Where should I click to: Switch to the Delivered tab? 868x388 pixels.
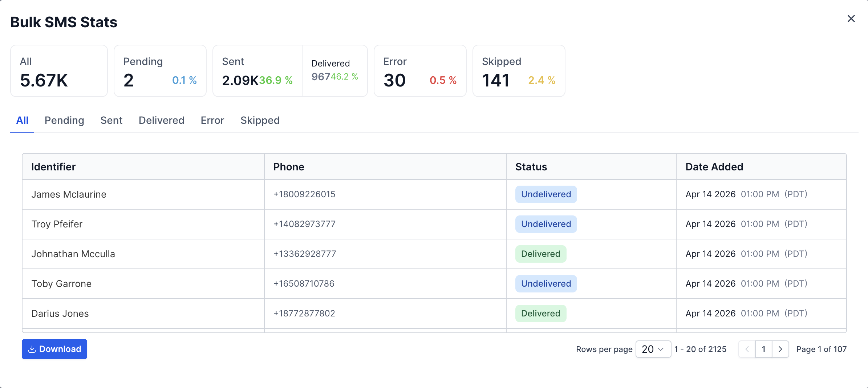tap(161, 120)
